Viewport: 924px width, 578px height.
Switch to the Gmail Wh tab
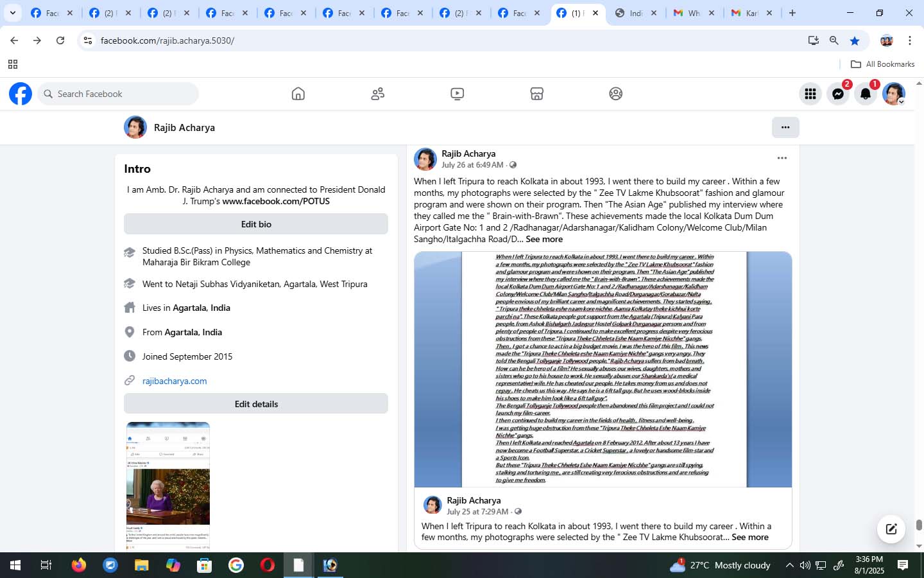694,13
